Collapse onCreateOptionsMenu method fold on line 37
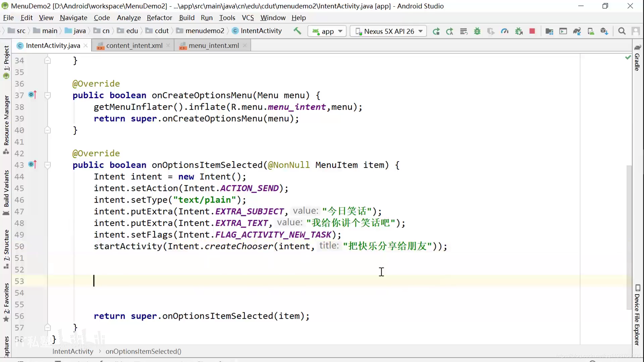Image resolution: width=644 pixels, height=362 pixels. (x=48, y=95)
